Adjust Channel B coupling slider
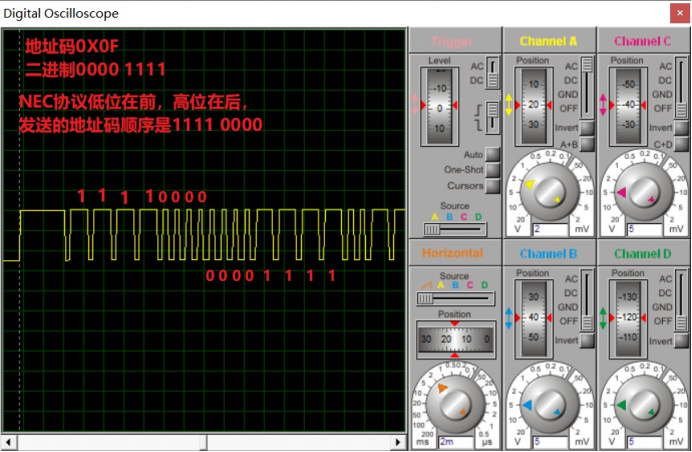Viewport: 692px width, 452px height. [587, 300]
